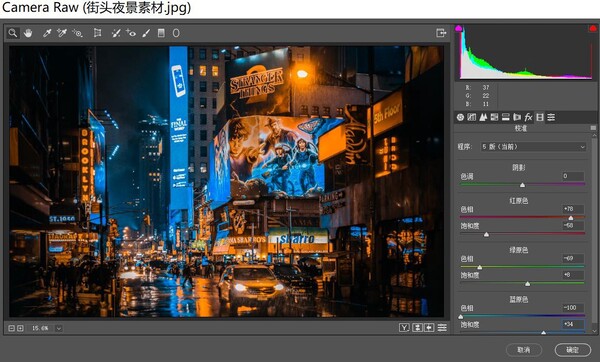Click the red primary hue slider handle

click(571, 218)
